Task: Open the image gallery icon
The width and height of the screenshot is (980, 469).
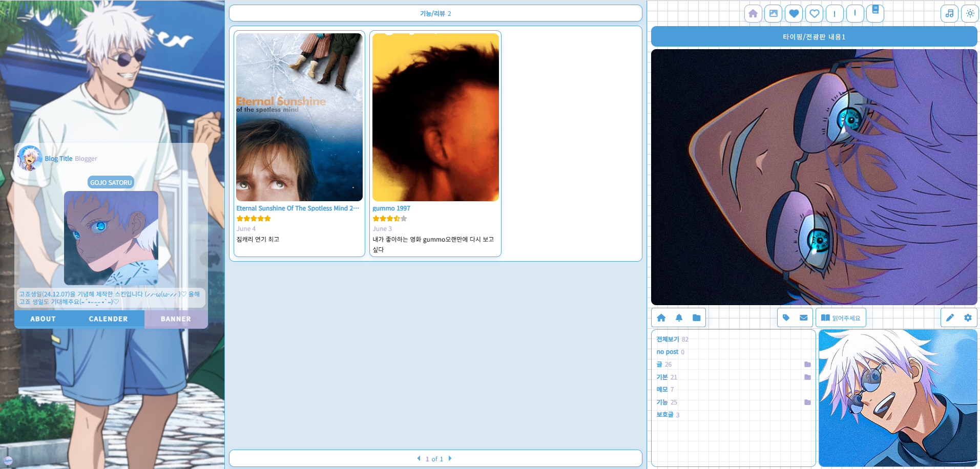Action: tap(774, 14)
